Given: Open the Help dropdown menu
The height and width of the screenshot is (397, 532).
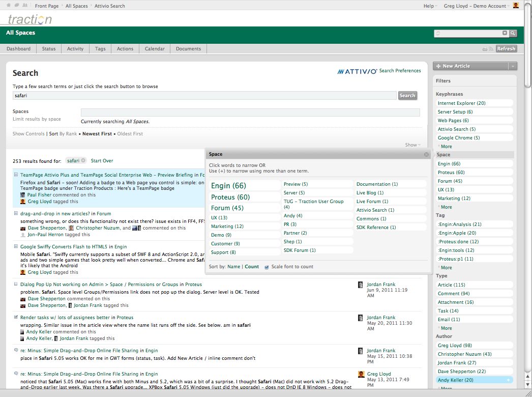Looking at the screenshot, I should (x=430, y=6).
